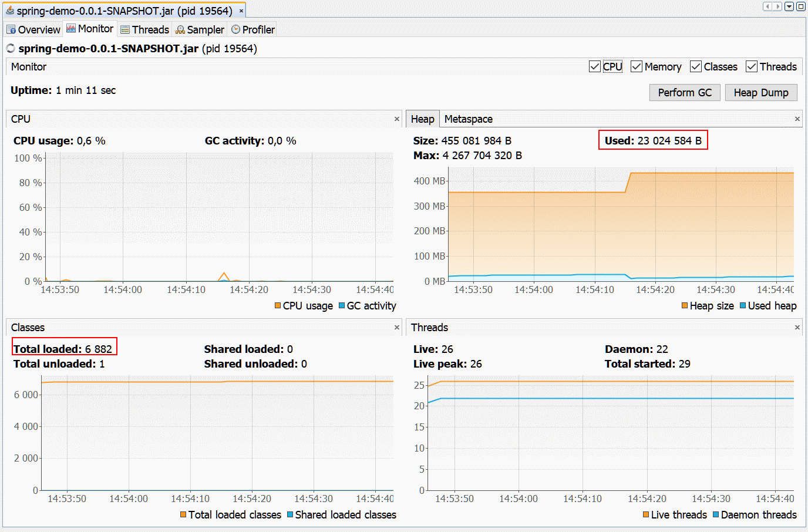Image resolution: width=808 pixels, height=532 pixels.
Task: Close the spring-demo jar document tab
Action: [241, 11]
